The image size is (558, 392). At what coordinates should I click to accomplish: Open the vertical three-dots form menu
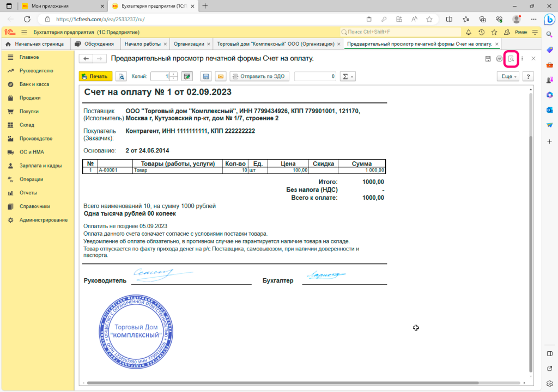click(x=522, y=59)
